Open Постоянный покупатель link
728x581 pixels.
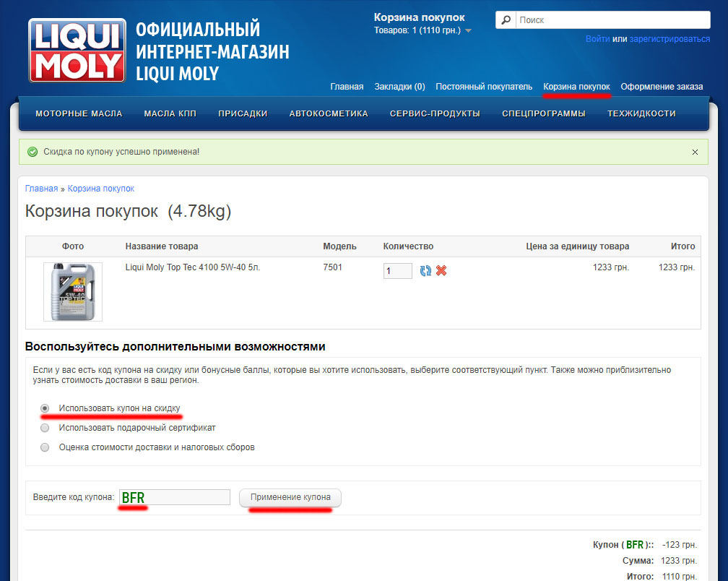484,87
